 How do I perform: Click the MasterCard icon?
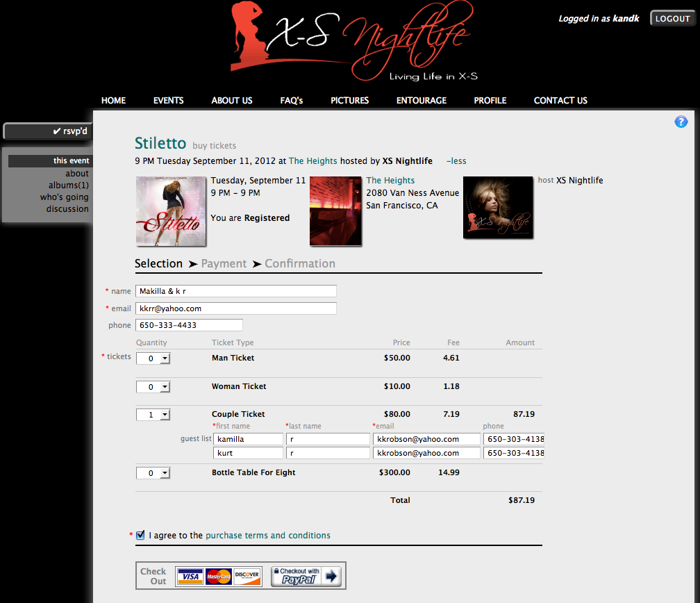(219, 577)
